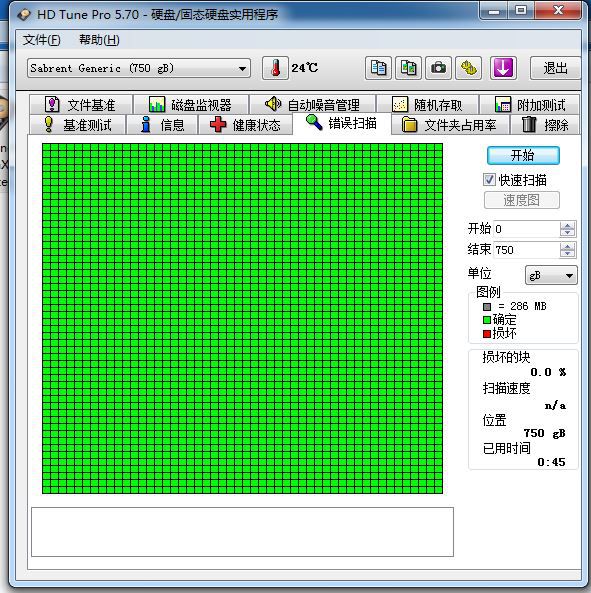This screenshot has width=591, height=593.
Task: Open the 健康状态 tab with red cross
Action: (245, 125)
